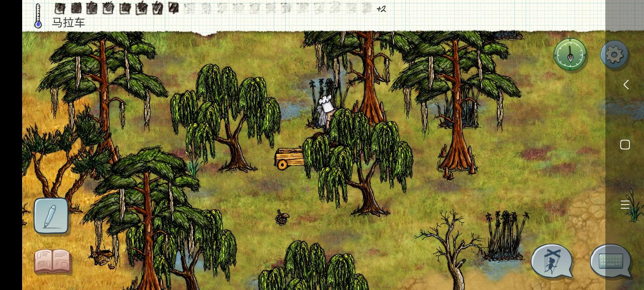644x290 pixels.
Task: Tap the +2 food bonus indicator
Action: tap(381, 9)
